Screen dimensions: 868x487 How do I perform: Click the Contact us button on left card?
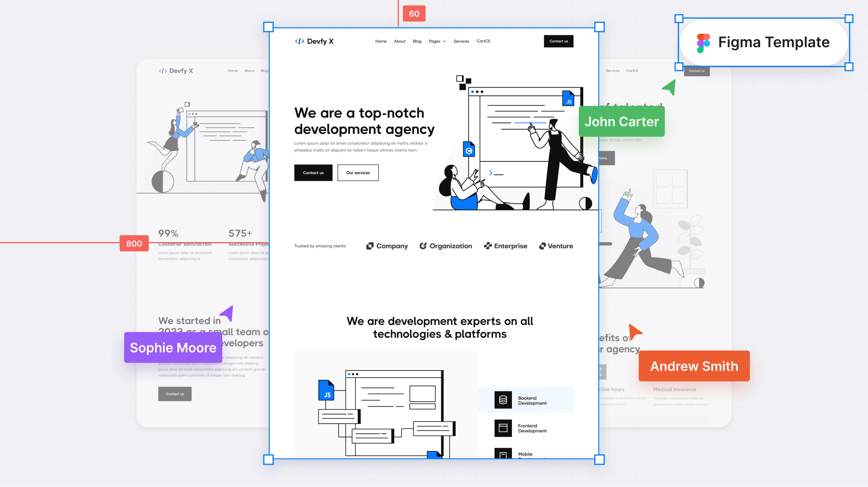pos(174,394)
